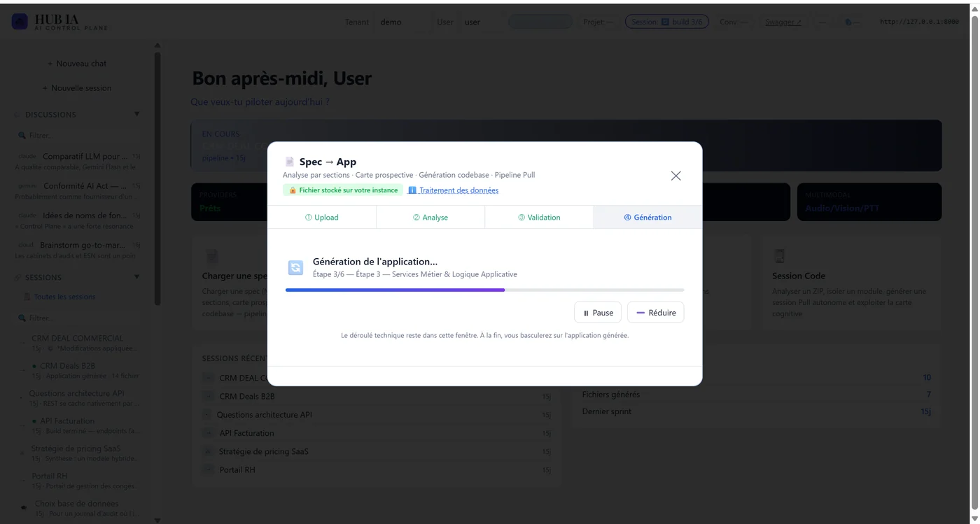The image size is (980, 524).
Task: Open API Facturation session in sidebar
Action: [x=78, y=425]
